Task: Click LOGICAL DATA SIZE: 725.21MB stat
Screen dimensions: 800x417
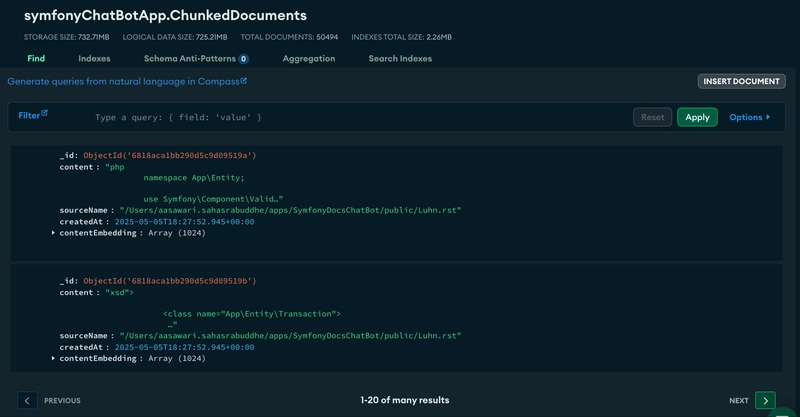Action: coord(175,37)
